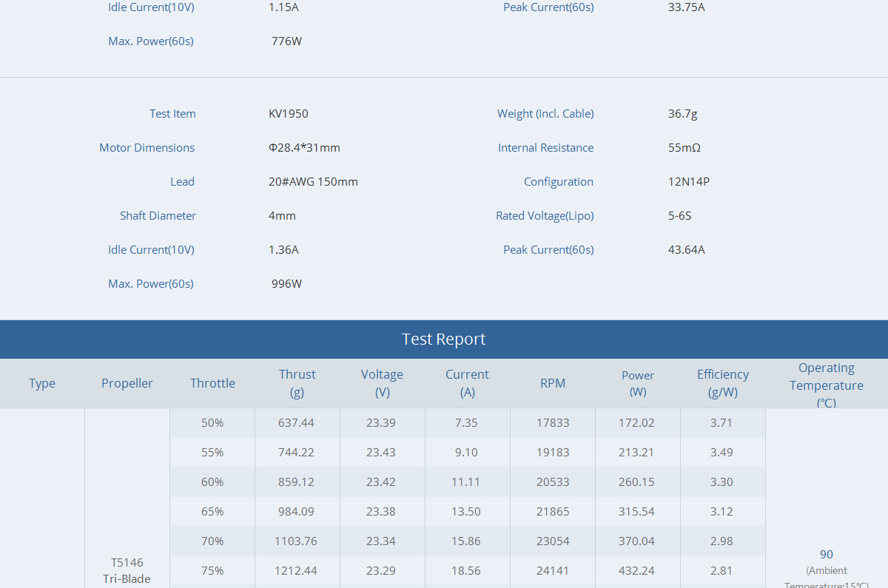Select the thrust cell '637.44'
This screenshot has height=588, width=888.
pos(297,423)
